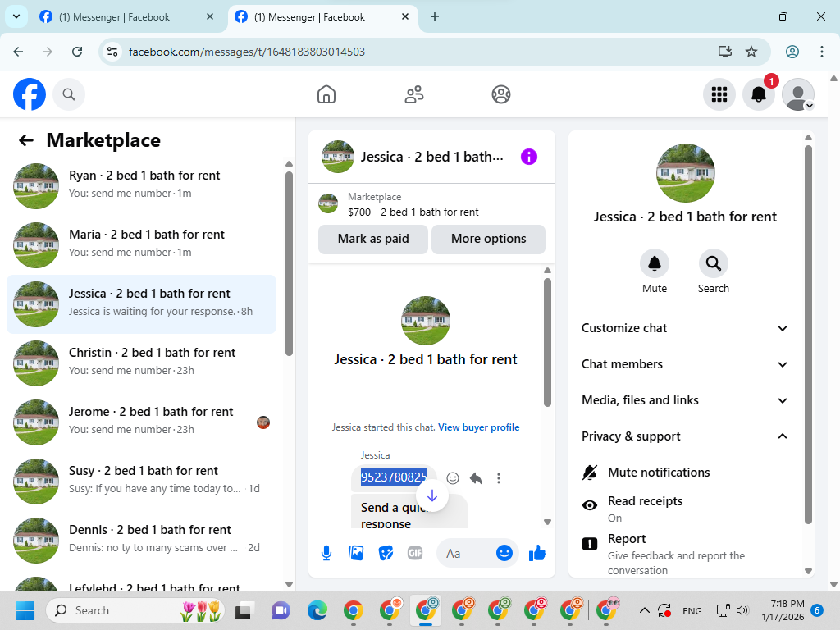Click message thread scrollbar
The width and height of the screenshot is (840, 630).
(x=547, y=342)
